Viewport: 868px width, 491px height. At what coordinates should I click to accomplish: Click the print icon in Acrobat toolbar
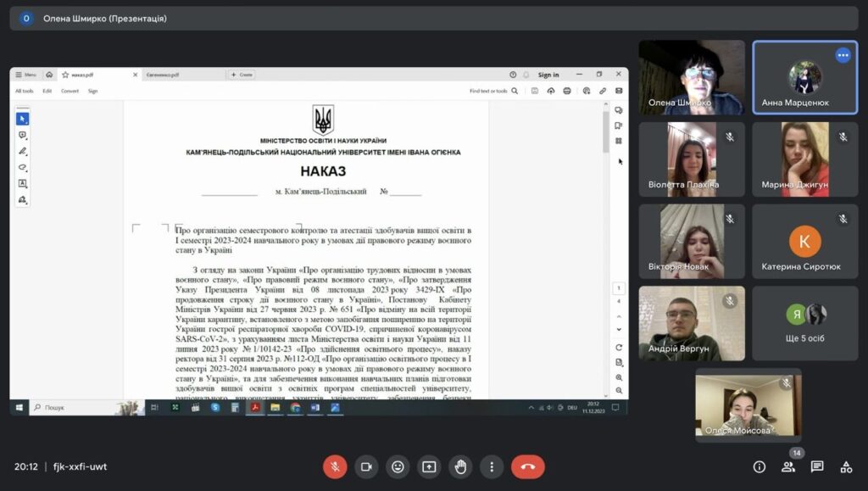(567, 91)
